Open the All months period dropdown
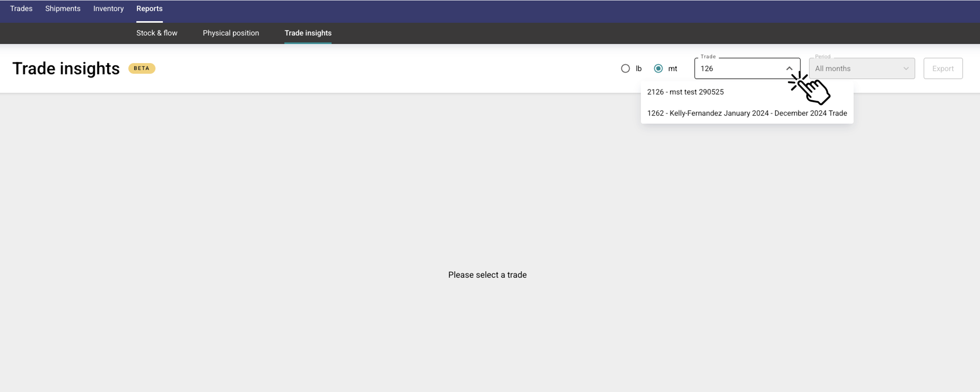 856,68
